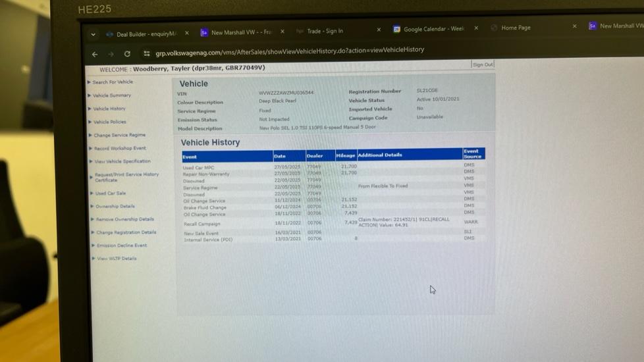Open Vehicle History in sidebar
This screenshot has width=644, height=362.
pyautogui.click(x=109, y=109)
